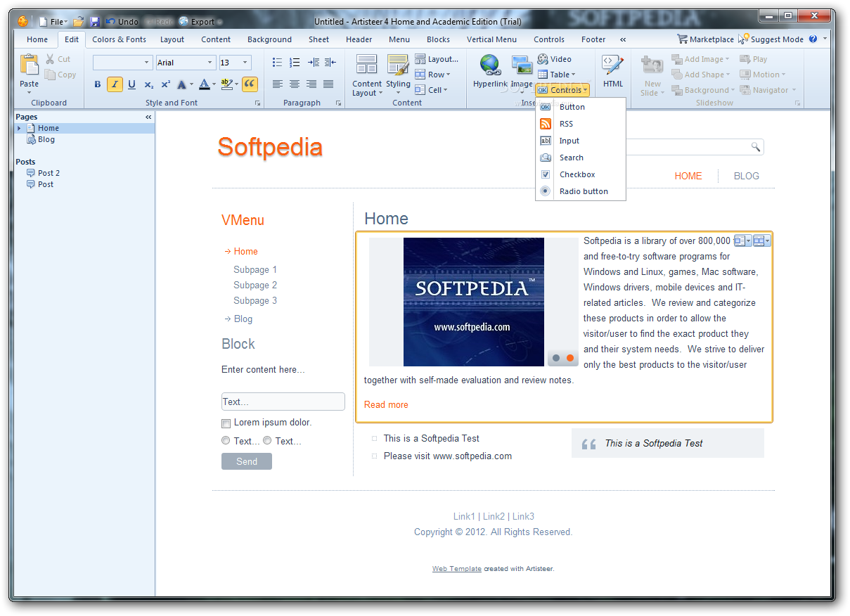This screenshot has width=850, height=616.
Task: Click the Cut scissors button
Action: coord(58,59)
